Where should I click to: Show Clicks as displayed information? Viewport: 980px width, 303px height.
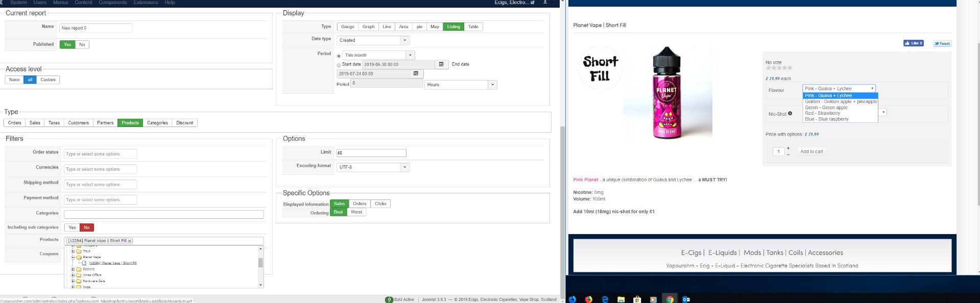(380, 204)
